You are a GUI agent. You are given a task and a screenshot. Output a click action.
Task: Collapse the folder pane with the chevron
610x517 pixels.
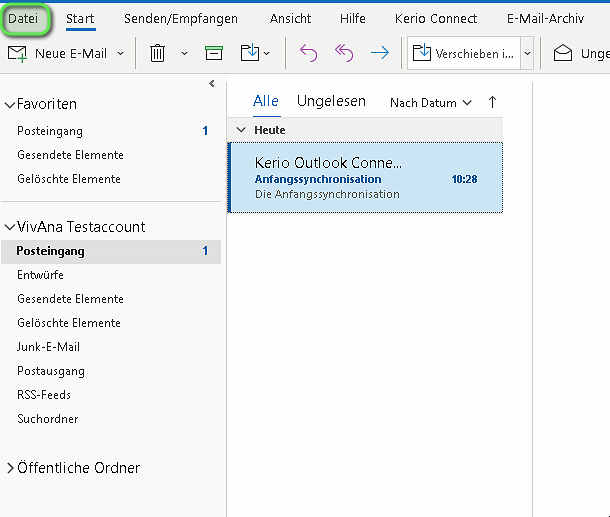tap(212, 84)
